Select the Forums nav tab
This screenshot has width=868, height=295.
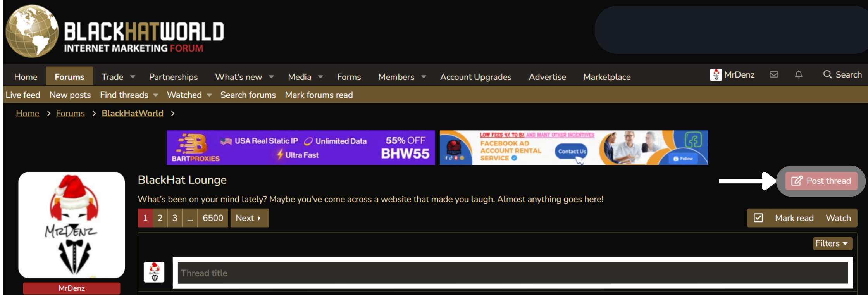point(69,77)
